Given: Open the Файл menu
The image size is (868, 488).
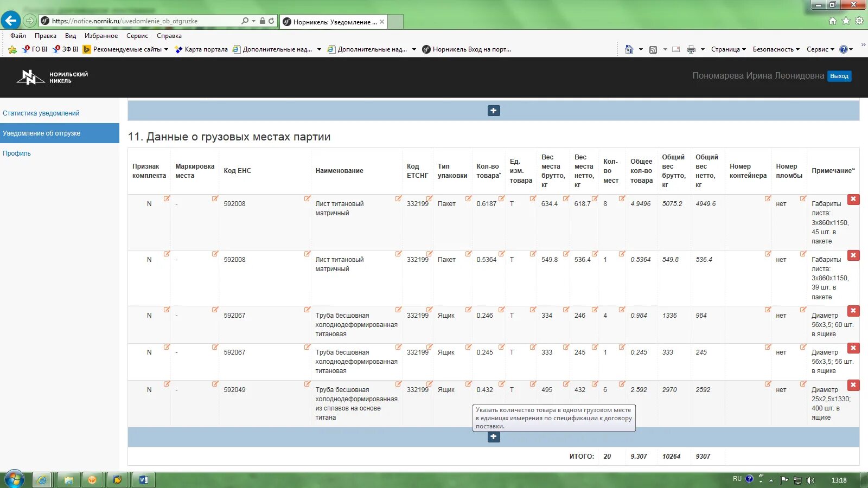Looking at the screenshot, I should coord(18,36).
